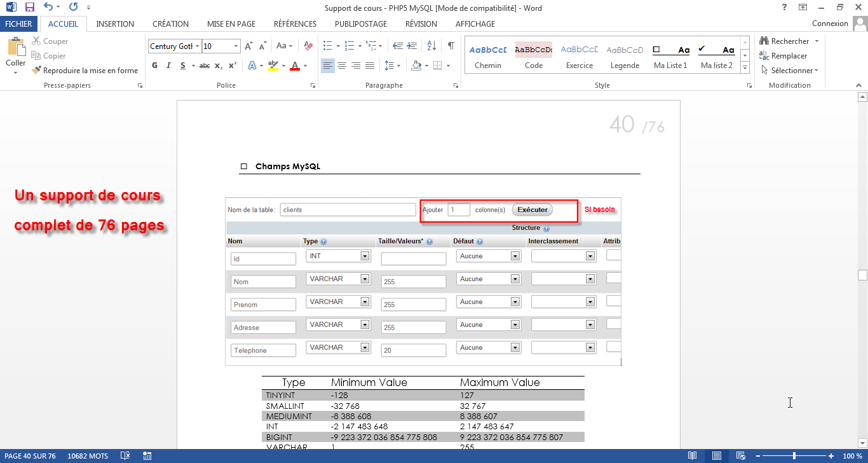Toggle strikethrough abc formatting

click(204, 66)
